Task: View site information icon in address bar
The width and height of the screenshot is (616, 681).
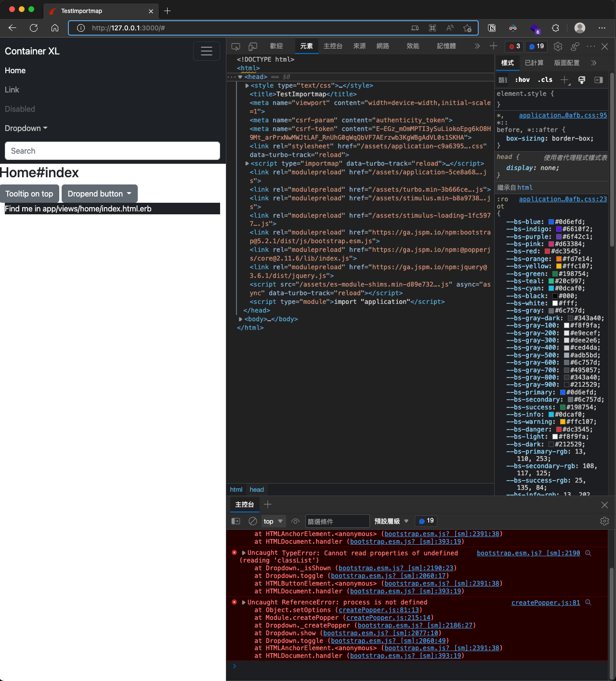Action: 81,28
